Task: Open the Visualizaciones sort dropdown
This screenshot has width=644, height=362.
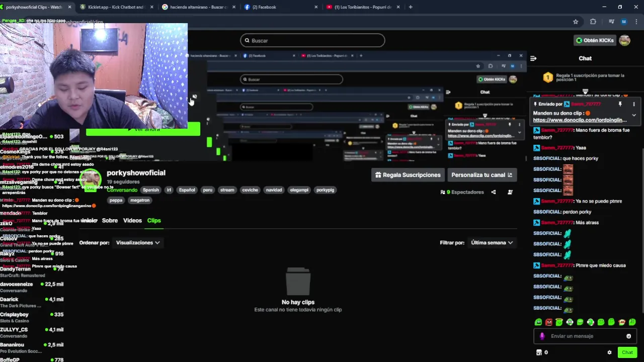Action: (x=138, y=243)
